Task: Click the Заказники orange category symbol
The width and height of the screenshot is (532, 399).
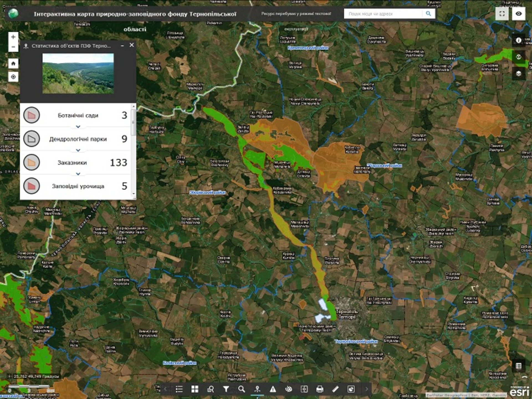Action: (x=32, y=162)
